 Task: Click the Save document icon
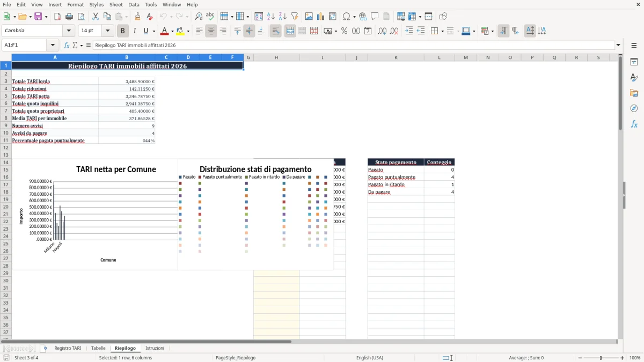(38, 17)
